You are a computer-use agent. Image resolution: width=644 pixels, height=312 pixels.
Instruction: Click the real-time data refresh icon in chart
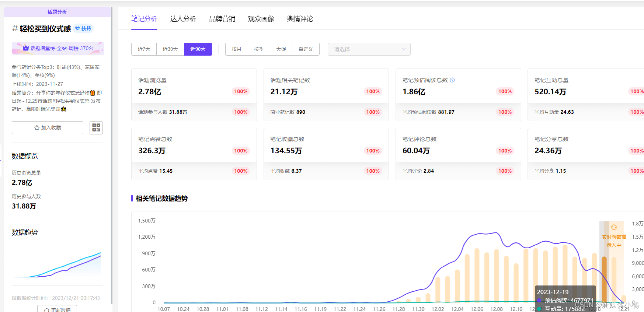[614, 227]
